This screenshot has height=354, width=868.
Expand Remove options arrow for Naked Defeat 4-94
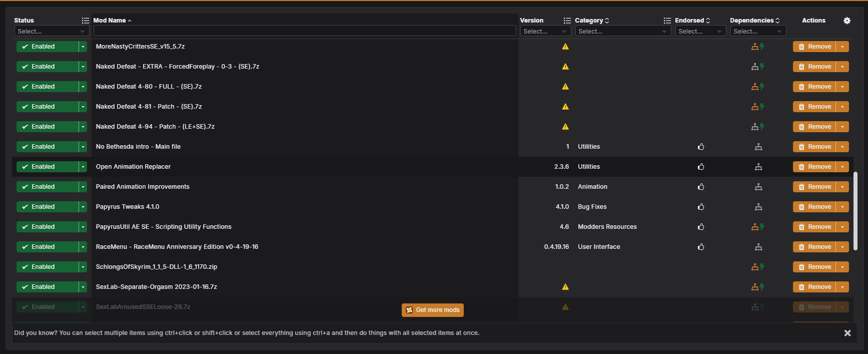[842, 127]
